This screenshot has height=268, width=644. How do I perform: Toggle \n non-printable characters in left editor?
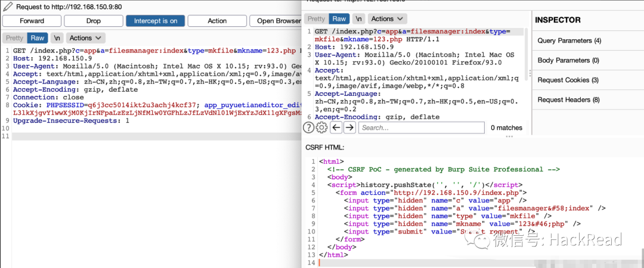click(57, 38)
